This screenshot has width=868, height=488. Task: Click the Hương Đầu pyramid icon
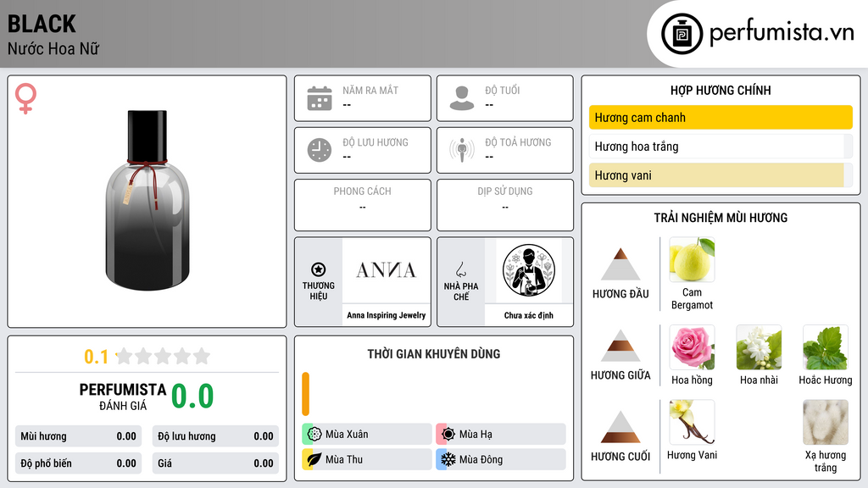(620, 264)
